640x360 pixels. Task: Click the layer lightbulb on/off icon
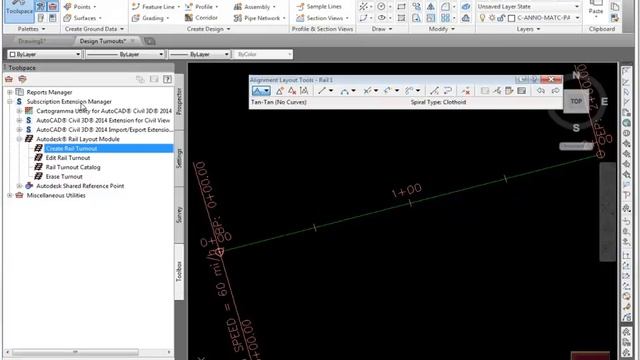(x=482, y=18)
